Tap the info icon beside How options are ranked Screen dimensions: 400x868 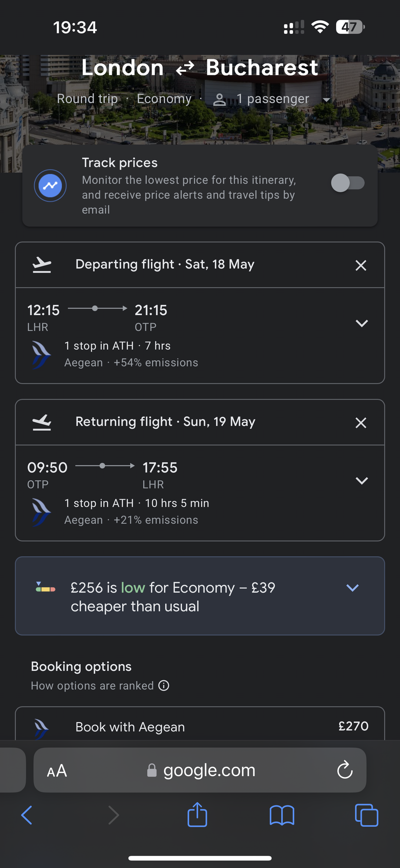(x=164, y=686)
